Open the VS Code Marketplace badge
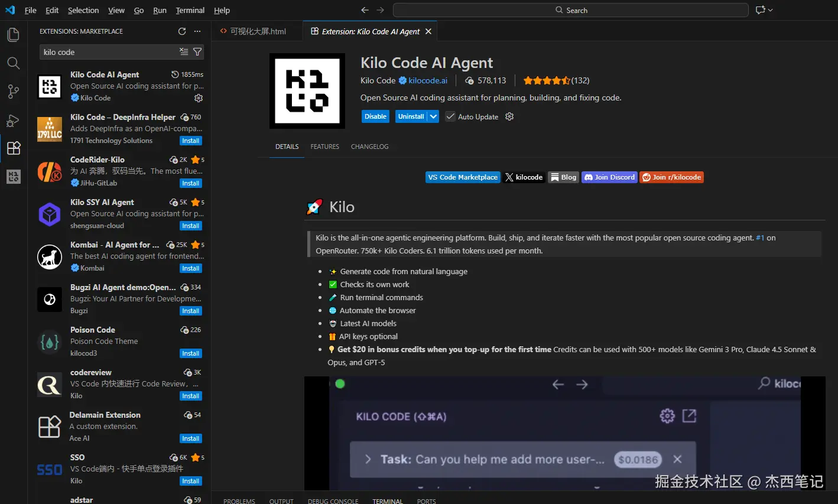The height and width of the screenshot is (504, 838). click(463, 177)
